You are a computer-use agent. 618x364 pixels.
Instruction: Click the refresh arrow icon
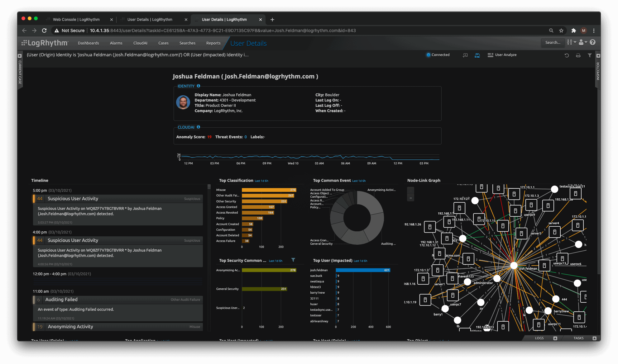point(567,55)
